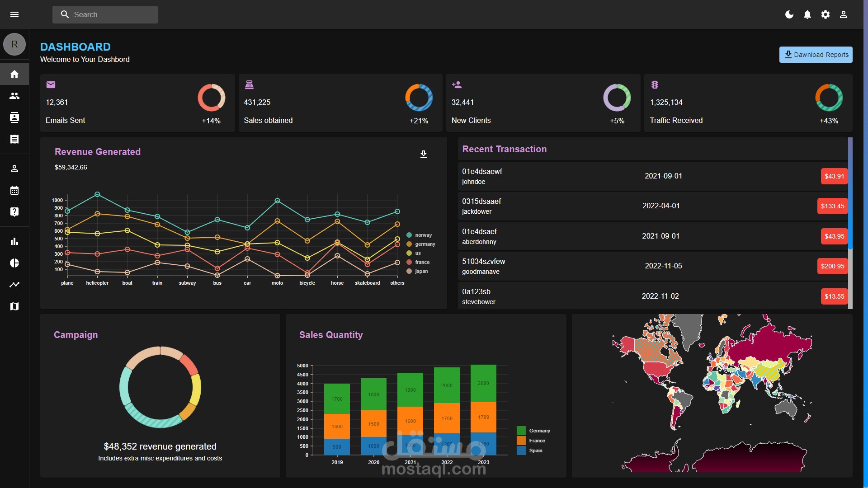Click the DASHBOARD heading

point(75,47)
